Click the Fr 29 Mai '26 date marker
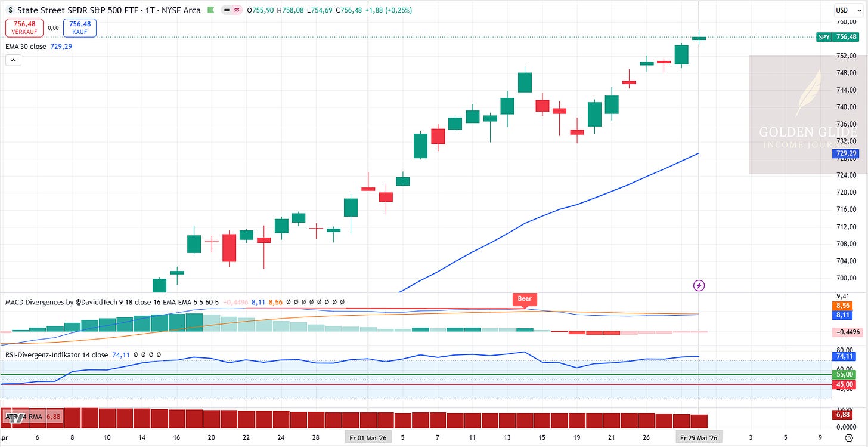 pos(699,438)
